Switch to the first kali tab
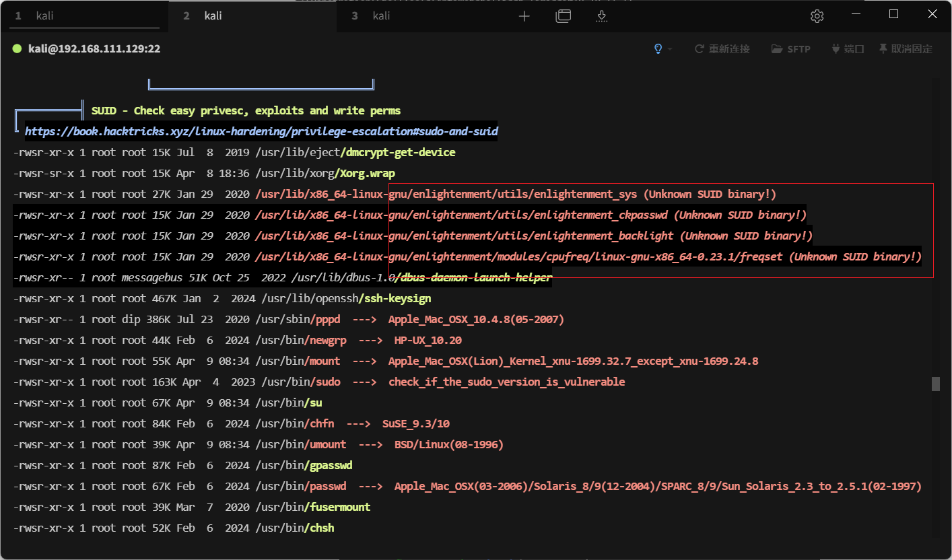This screenshot has width=952, height=560. 84,16
